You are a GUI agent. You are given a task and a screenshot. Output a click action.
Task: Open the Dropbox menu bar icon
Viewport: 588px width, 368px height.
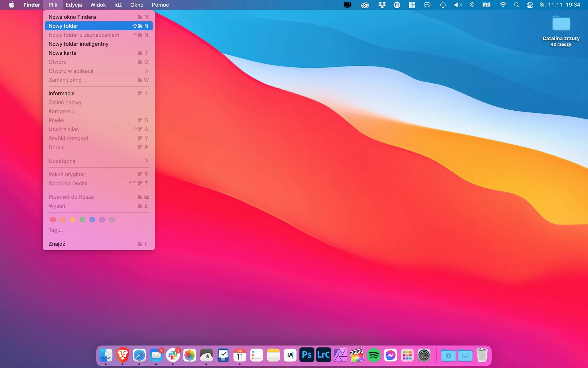coord(382,5)
